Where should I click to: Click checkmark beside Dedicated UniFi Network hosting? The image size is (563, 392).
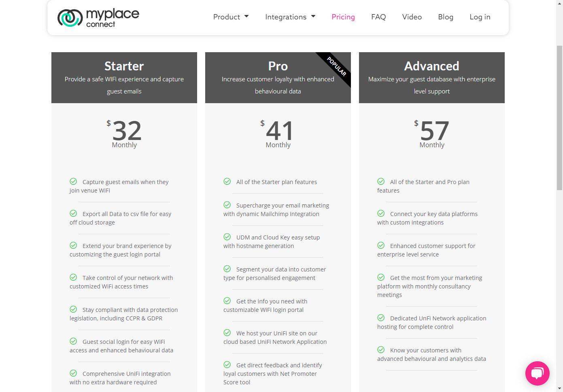(381, 318)
